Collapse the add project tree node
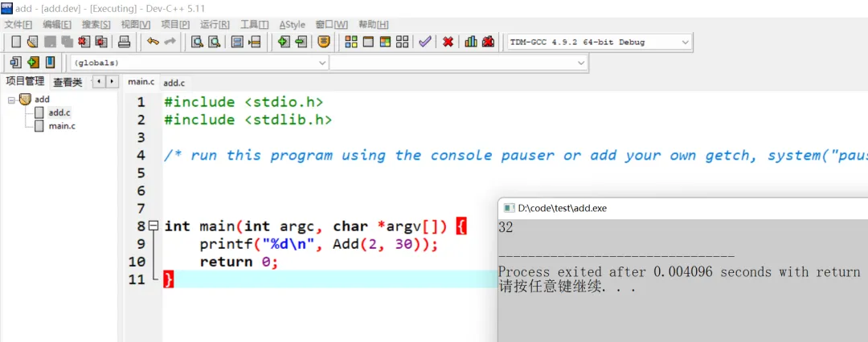 (10, 100)
